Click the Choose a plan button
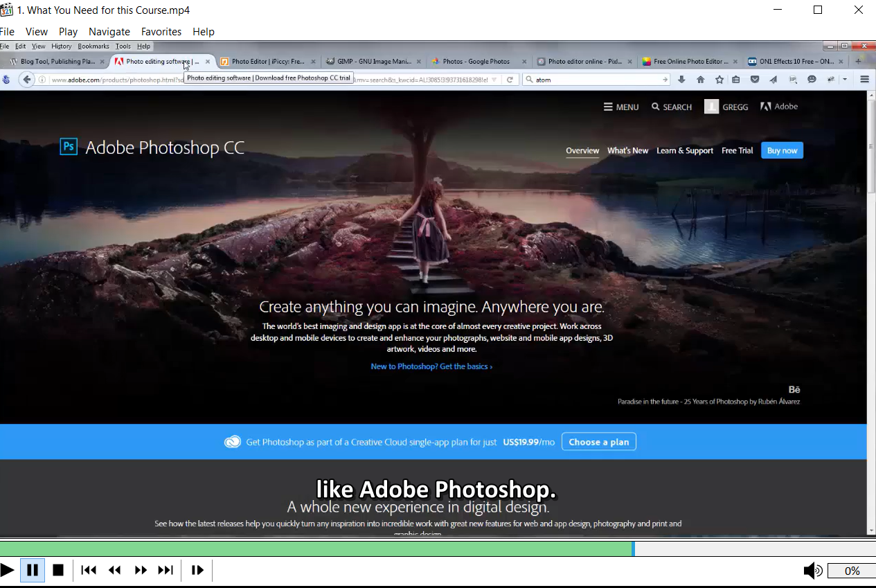This screenshot has height=588, width=876. coord(599,442)
